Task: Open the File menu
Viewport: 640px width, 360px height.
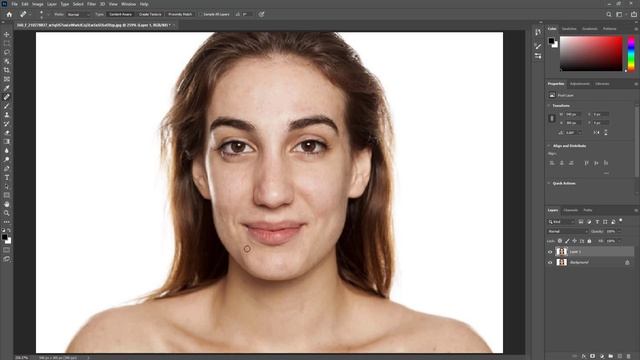Action: coord(15,4)
